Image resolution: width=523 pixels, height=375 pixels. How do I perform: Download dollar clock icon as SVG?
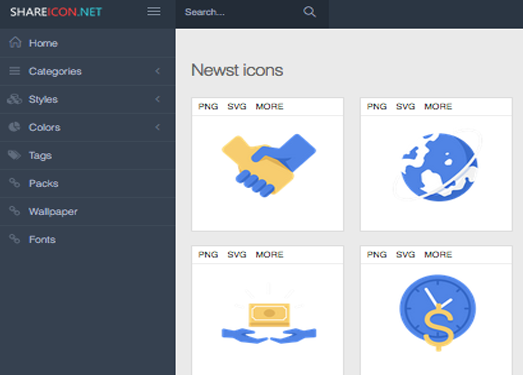pos(406,255)
